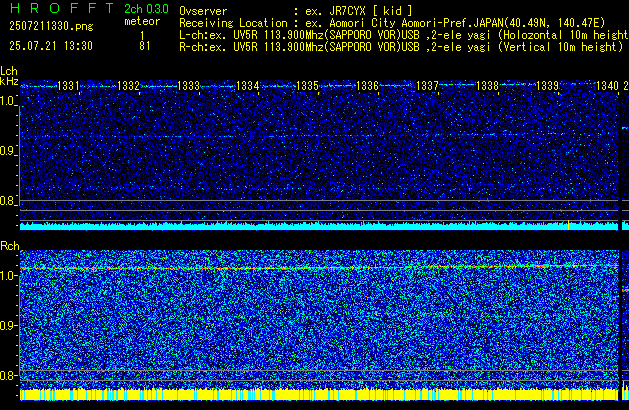The image size is (629, 410).
Task: Click the Rch 0.8 kHz axis tick
Action: [x=8, y=375]
